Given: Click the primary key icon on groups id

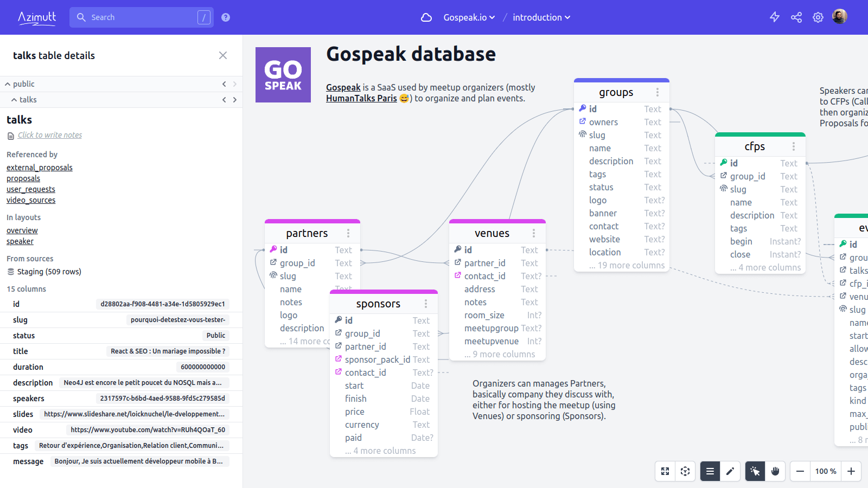Looking at the screenshot, I should [x=583, y=108].
